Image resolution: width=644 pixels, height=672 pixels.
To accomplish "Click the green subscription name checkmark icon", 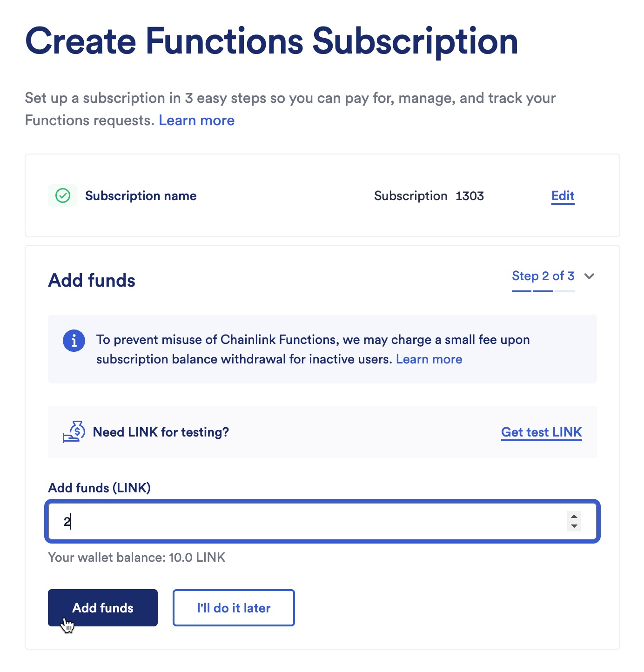I will 63,195.
